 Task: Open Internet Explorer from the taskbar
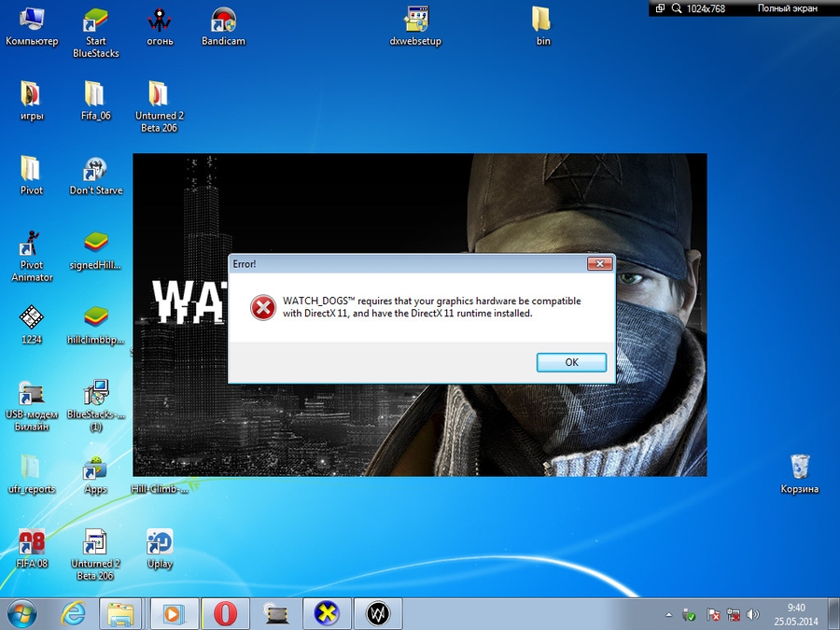coord(73,613)
